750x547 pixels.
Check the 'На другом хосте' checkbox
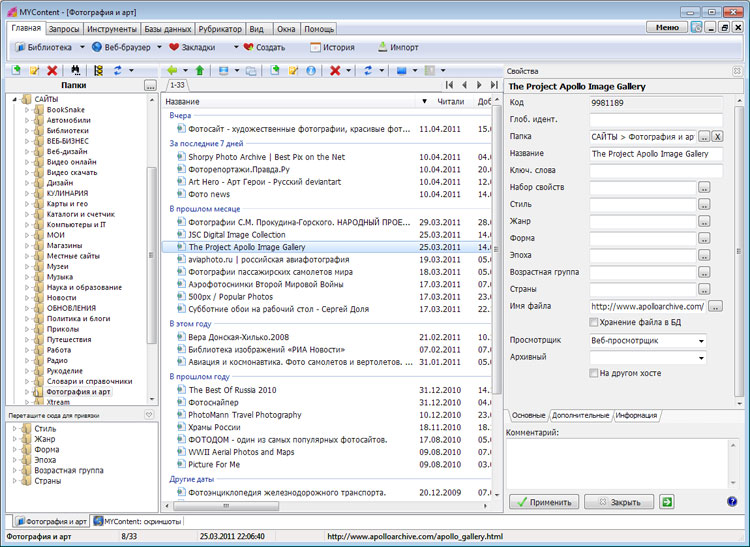pos(595,373)
